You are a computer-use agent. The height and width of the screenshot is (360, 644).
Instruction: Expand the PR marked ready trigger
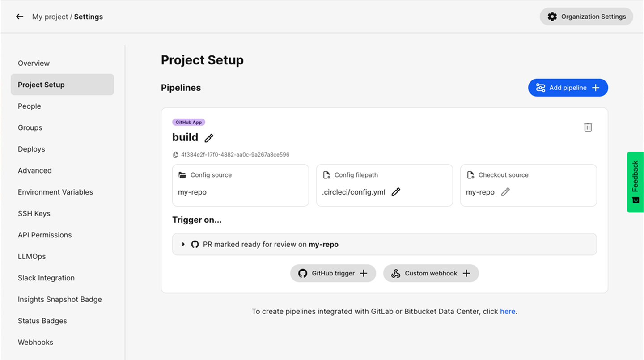pos(183,244)
